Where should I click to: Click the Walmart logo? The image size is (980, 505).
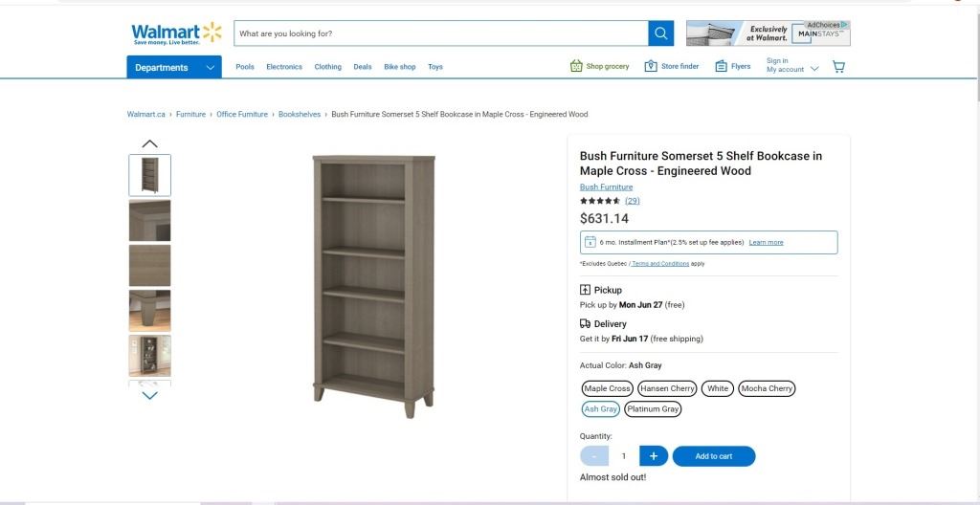(x=176, y=33)
